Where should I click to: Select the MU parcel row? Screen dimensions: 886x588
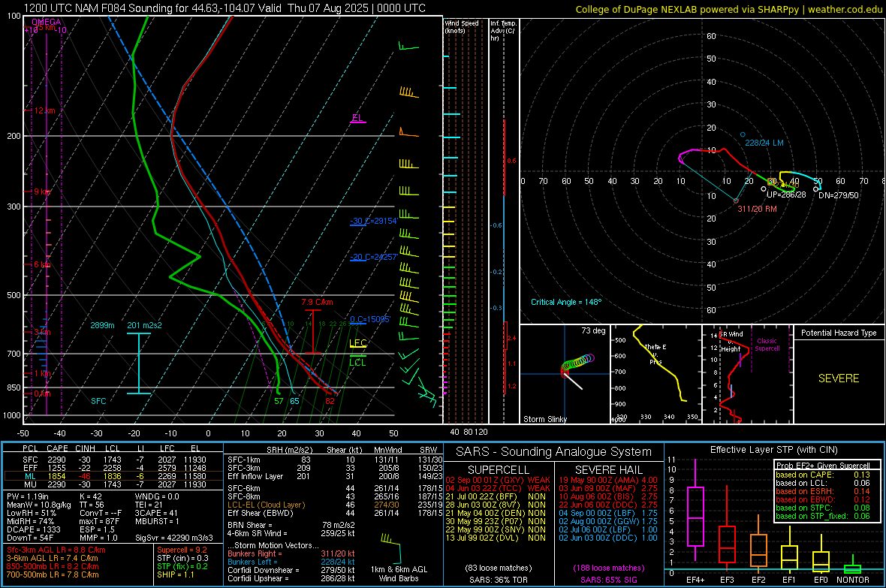pyautogui.click(x=113, y=484)
